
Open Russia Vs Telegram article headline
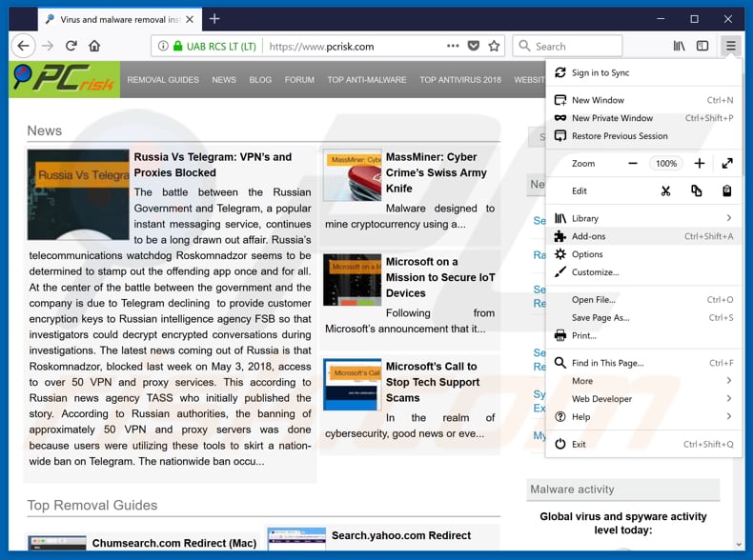(213, 165)
